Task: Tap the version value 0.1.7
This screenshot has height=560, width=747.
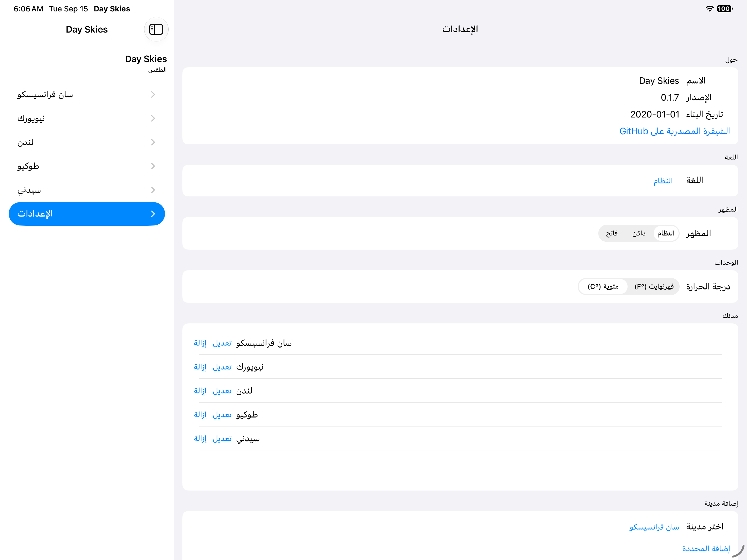Action: [670, 98]
